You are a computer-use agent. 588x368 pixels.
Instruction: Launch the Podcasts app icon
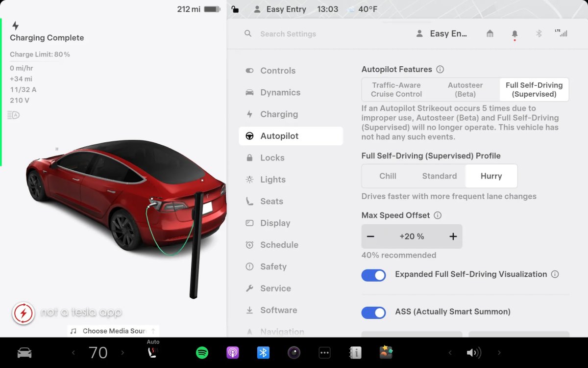[x=232, y=352]
